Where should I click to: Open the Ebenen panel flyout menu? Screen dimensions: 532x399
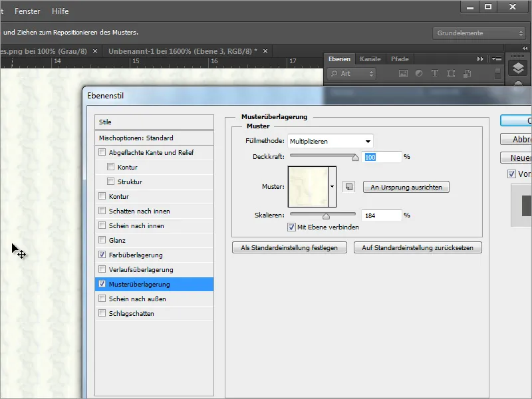click(497, 59)
